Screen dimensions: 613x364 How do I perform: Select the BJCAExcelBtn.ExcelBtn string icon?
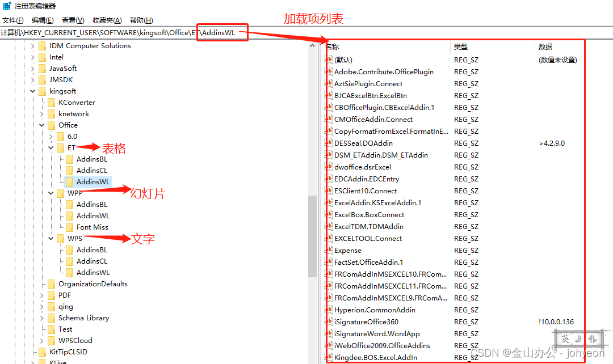coord(329,96)
